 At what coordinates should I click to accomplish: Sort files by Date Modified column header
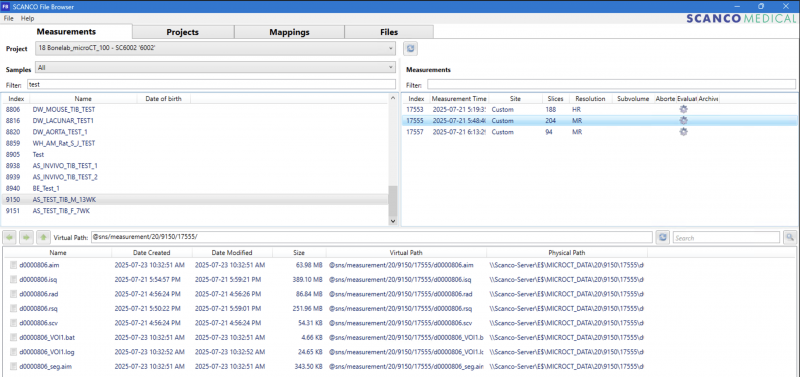[232, 253]
